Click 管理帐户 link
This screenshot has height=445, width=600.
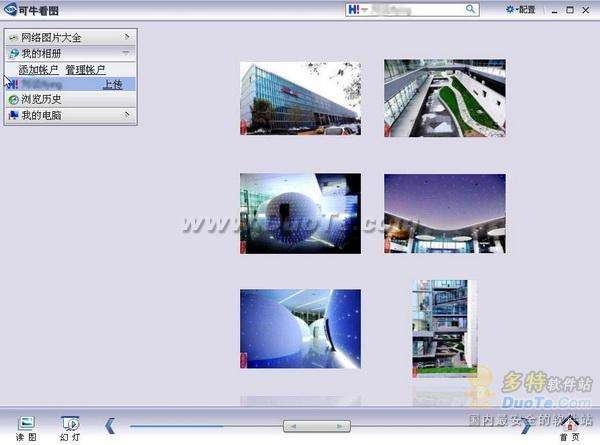85,69
